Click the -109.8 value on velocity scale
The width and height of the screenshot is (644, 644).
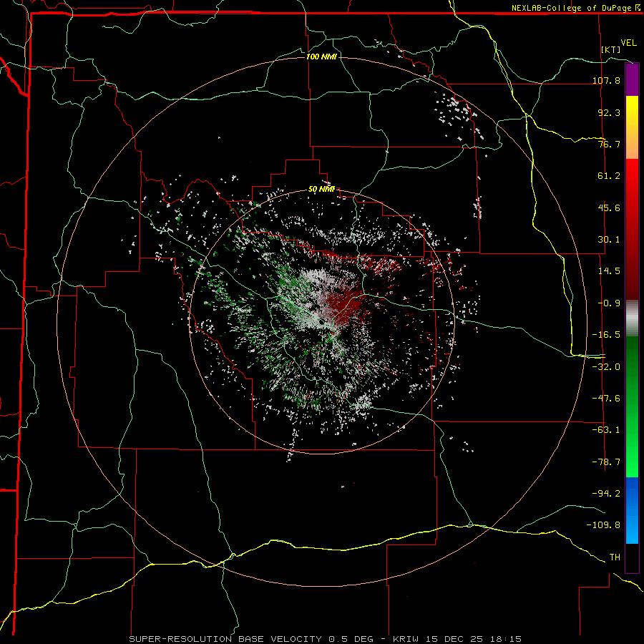click(603, 525)
